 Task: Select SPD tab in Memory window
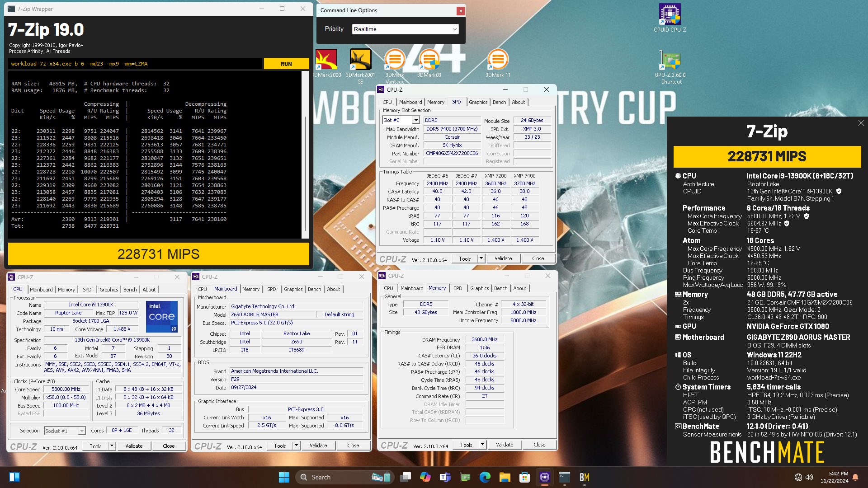[458, 288]
